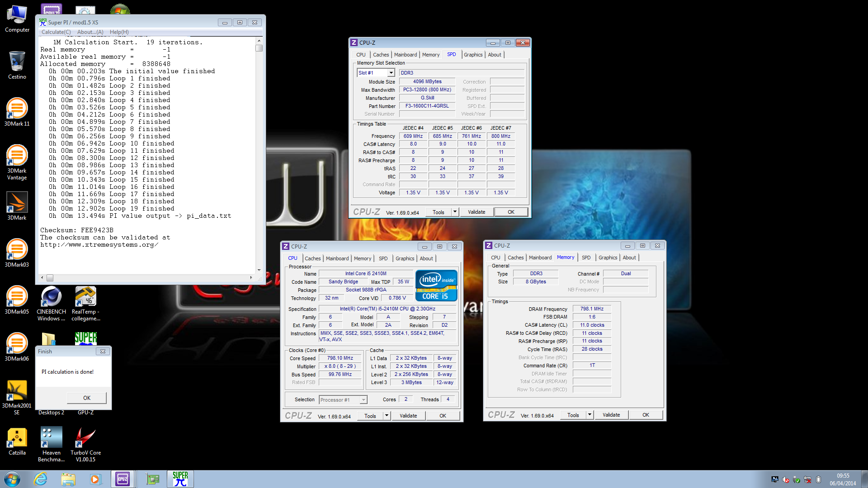Open the Help(H) menu in Super PI
The image size is (868, 488).
tap(119, 32)
